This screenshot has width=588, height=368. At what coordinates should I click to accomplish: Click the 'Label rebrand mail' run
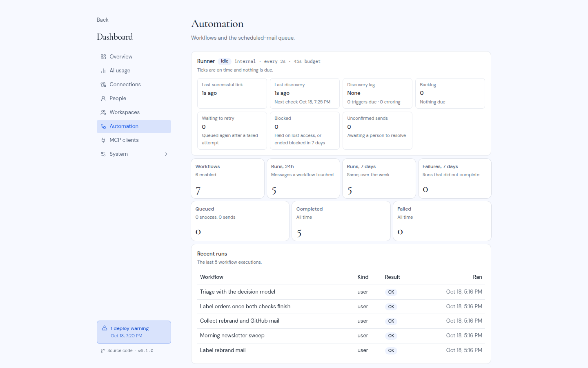coord(341,350)
